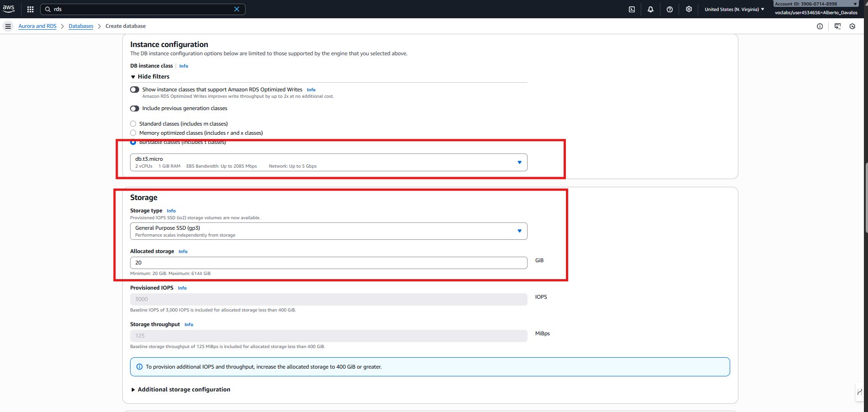The height and width of the screenshot is (412, 868).
Task: Enable Amazon RDS Optimized Writes filter toggle
Action: (x=135, y=90)
